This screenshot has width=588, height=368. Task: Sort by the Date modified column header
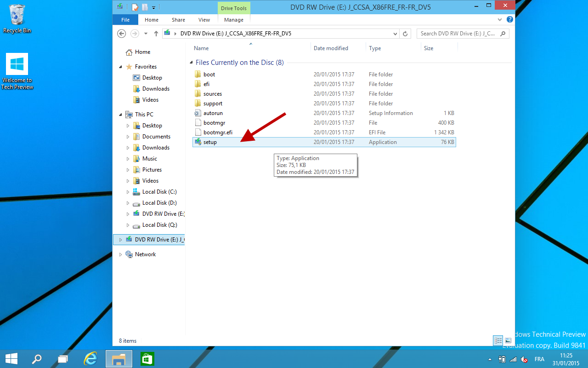(x=331, y=48)
